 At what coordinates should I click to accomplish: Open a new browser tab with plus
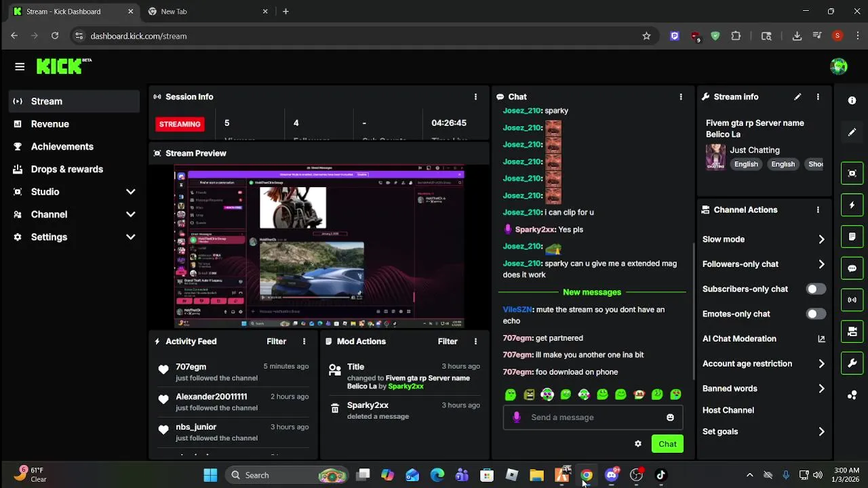click(285, 12)
